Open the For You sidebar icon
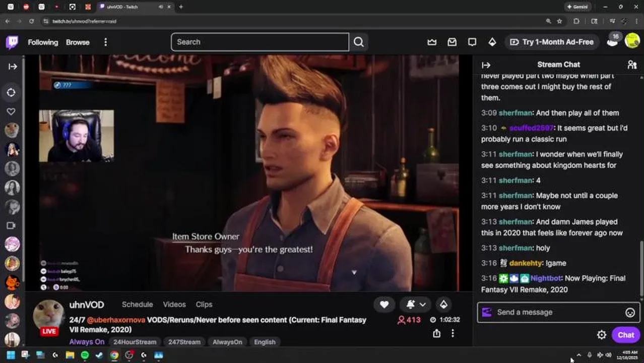Screen dimensions: 644x363 tap(11, 93)
